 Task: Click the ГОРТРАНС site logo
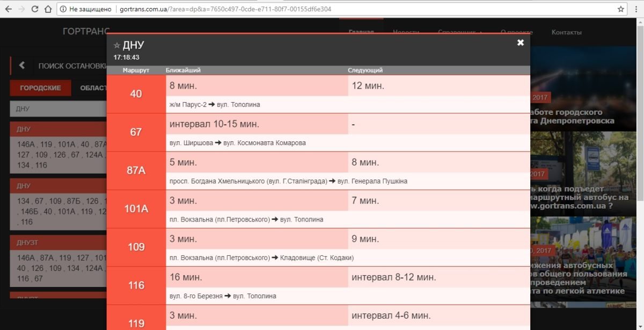pos(86,32)
